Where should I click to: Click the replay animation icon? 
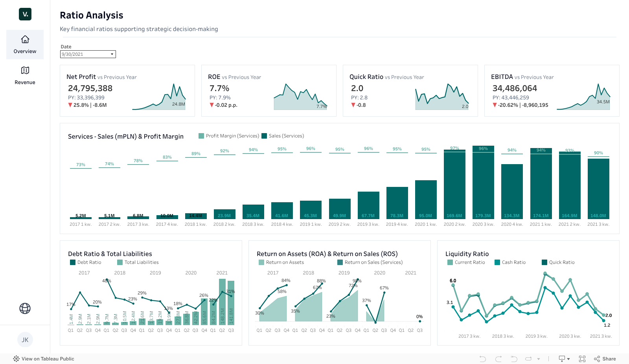(528, 359)
